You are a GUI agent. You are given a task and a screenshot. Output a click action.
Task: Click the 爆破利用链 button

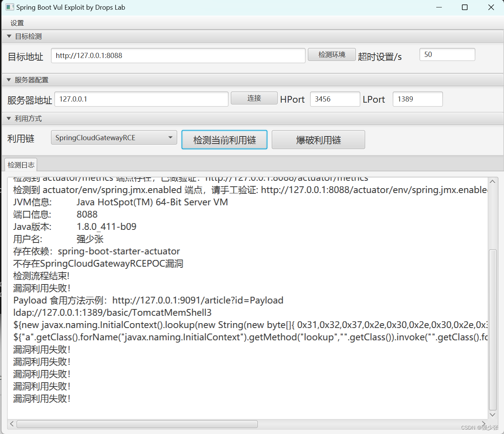pos(318,140)
